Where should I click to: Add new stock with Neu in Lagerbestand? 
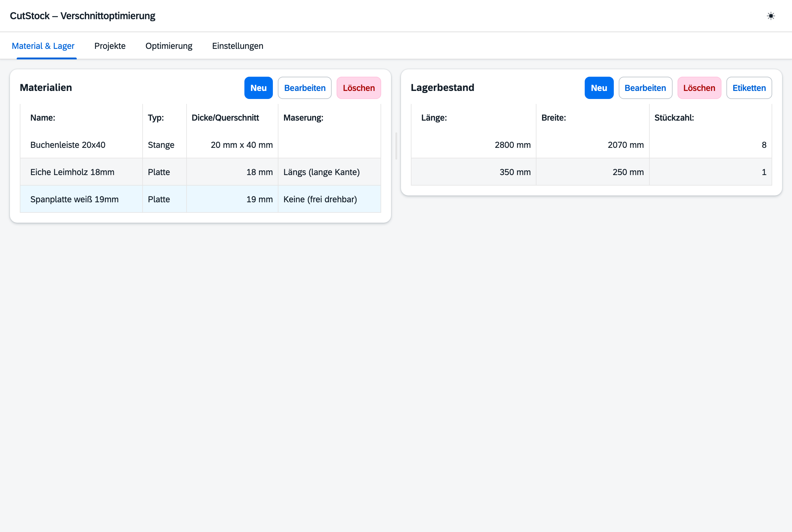point(599,88)
